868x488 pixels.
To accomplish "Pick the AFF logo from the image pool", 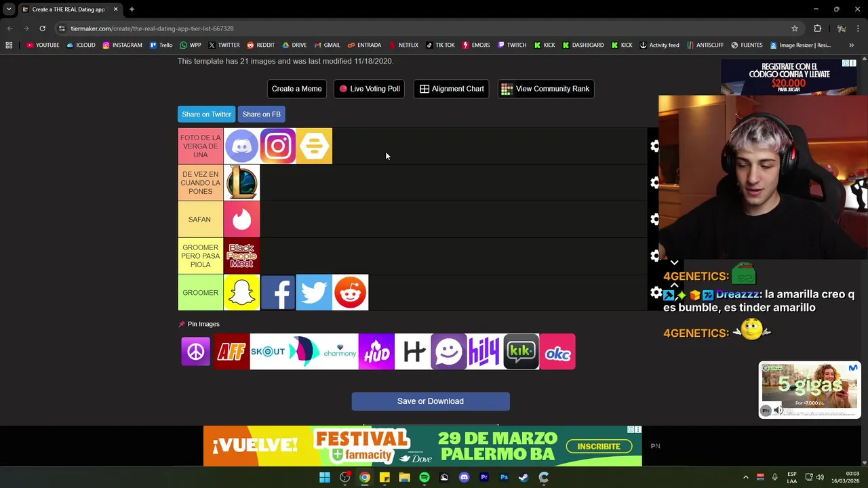I will (x=232, y=352).
